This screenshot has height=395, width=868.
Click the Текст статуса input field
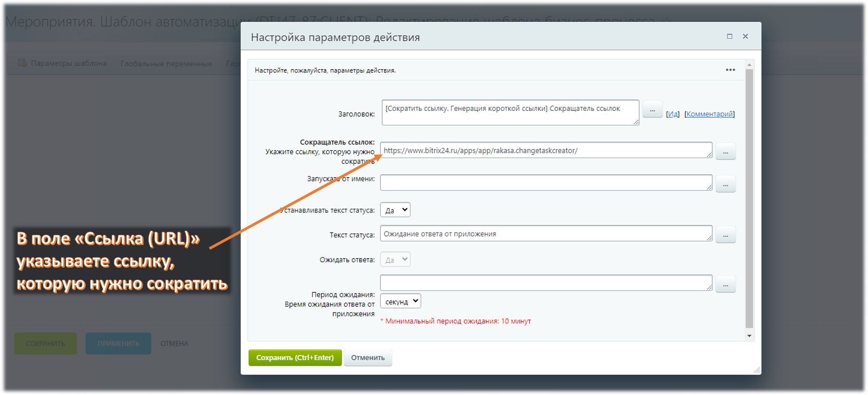(x=546, y=233)
